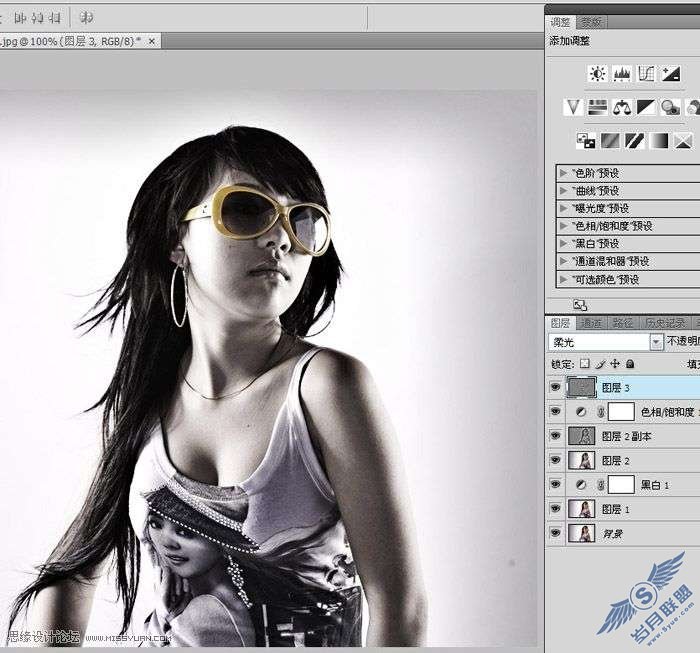Click the expanded view icon below presets list

tap(580, 305)
